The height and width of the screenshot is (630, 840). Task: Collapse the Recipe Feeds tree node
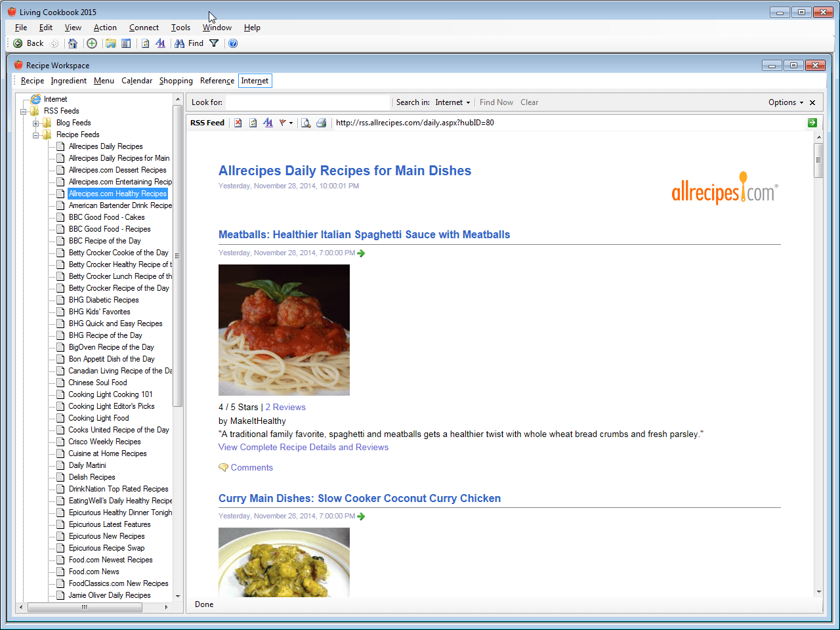35,135
